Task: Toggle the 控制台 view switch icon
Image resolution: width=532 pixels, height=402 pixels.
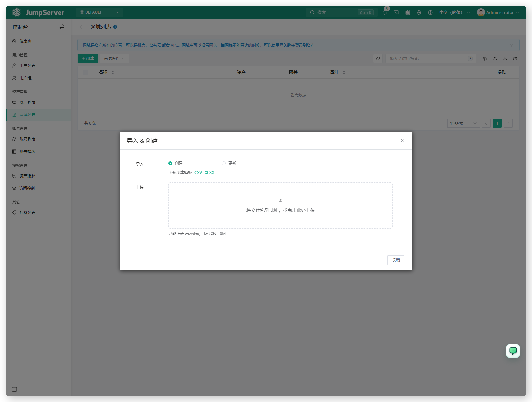Action: pyautogui.click(x=62, y=27)
